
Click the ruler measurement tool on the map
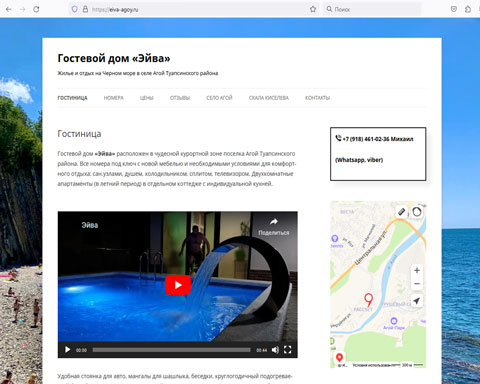402,212
